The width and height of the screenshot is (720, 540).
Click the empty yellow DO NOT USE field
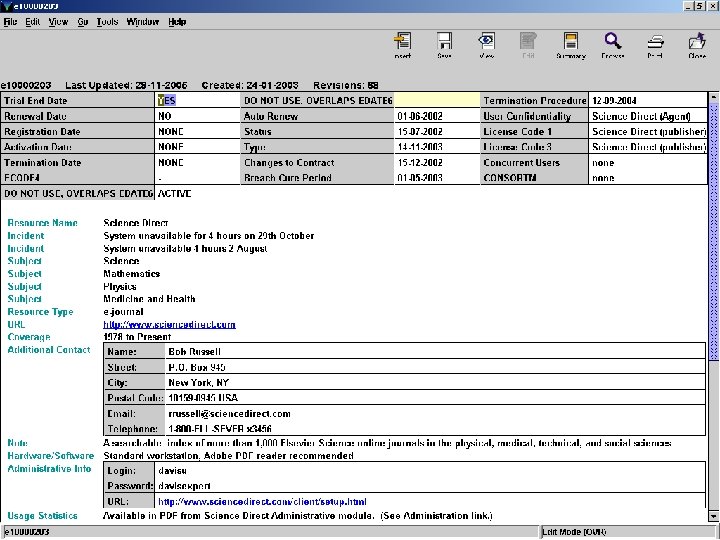tap(436, 101)
